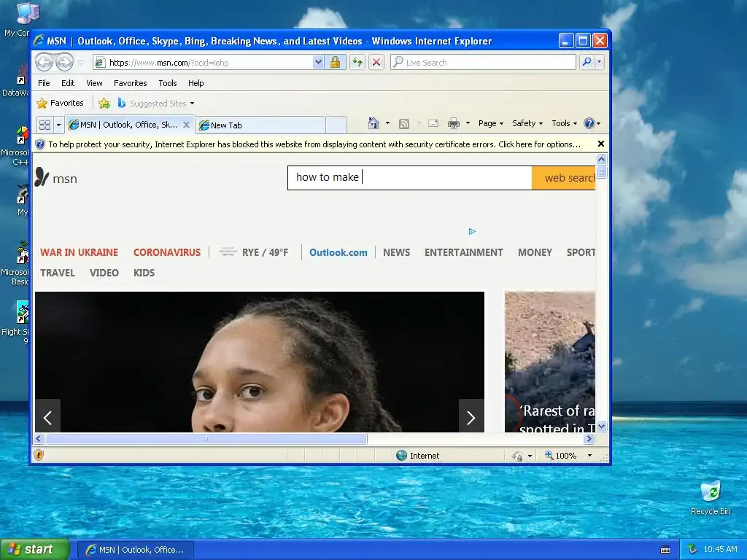Click the RSS feeds icon
Image resolution: width=747 pixels, height=560 pixels.
(x=404, y=124)
